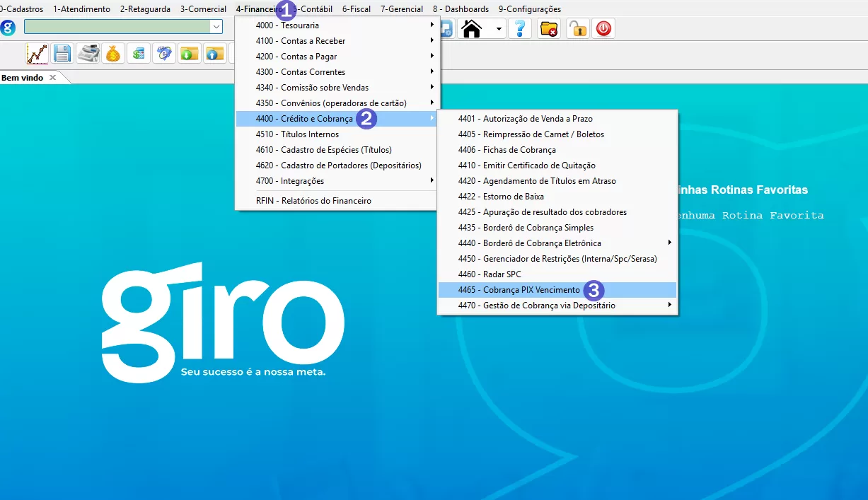Click the folder with green down arrow
Image resolution: width=868 pixels, height=500 pixels.
click(x=190, y=54)
